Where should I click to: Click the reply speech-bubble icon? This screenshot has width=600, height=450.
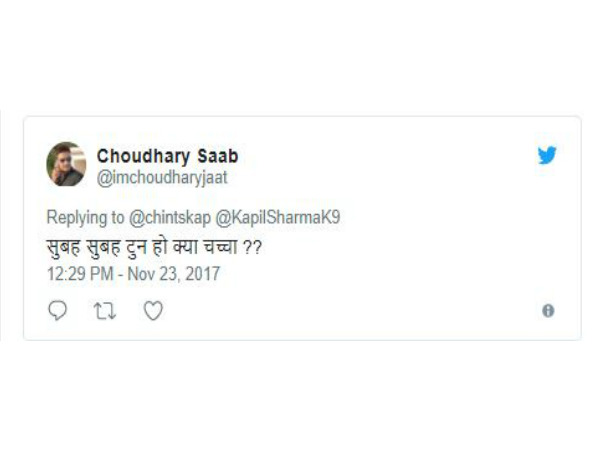58,310
